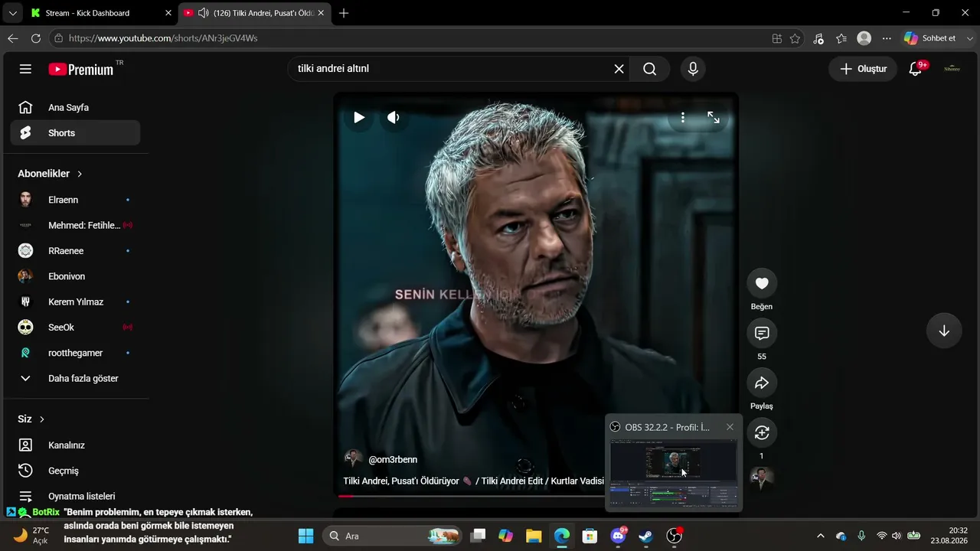Open the Windows Start menu
980x551 pixels.
coord(305,536)
